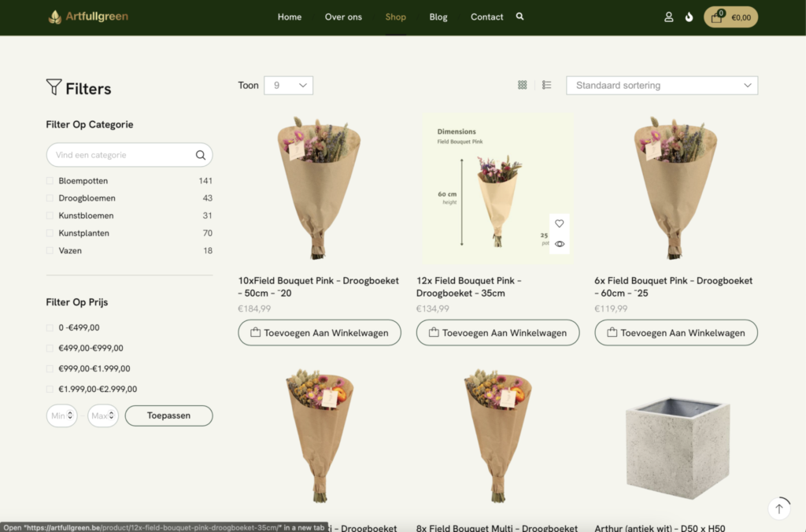The height and width of the screenshot is (532, 806).
Task: Go to Home in navigation
Action: point(290,17)
